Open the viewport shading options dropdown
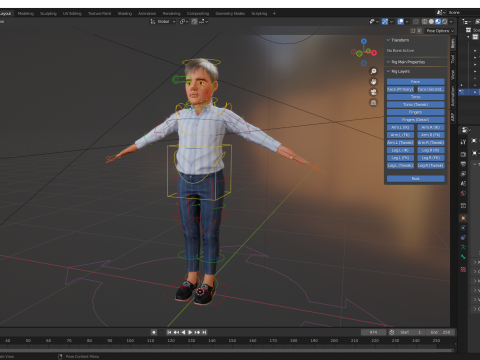The height and width of the screenshot is (360, 480). click(451, 22)
